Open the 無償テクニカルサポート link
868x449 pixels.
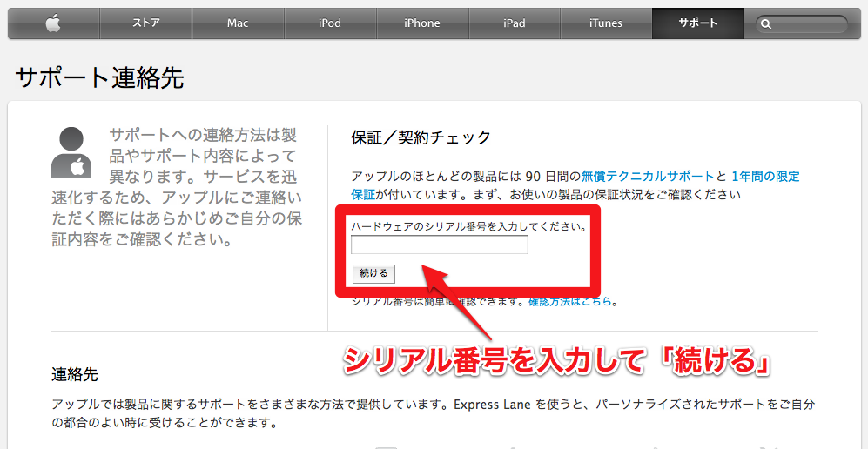[x=648, y=177]
